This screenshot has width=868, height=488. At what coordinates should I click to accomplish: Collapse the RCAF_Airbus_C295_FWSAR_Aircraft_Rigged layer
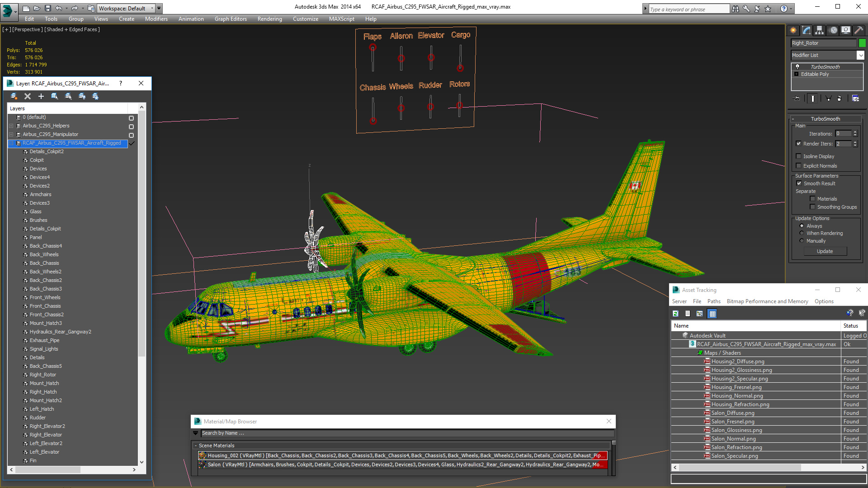(11, 143)
